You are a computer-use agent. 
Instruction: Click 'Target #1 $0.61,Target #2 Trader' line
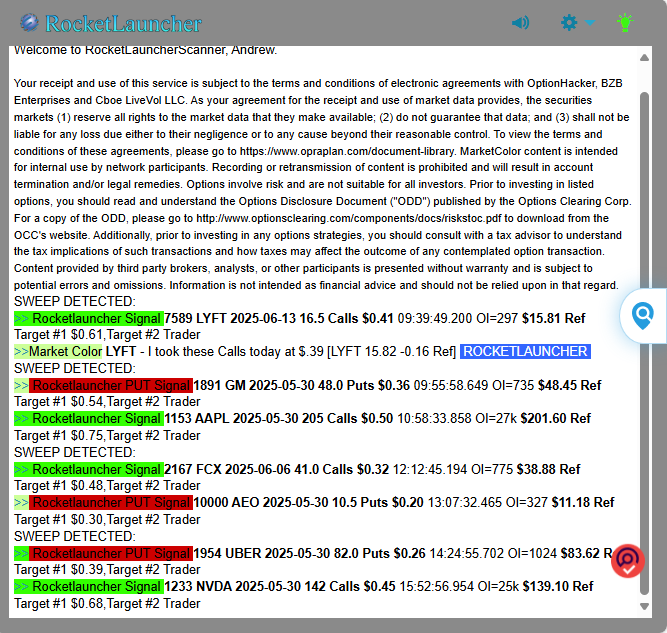click(107, 335)
